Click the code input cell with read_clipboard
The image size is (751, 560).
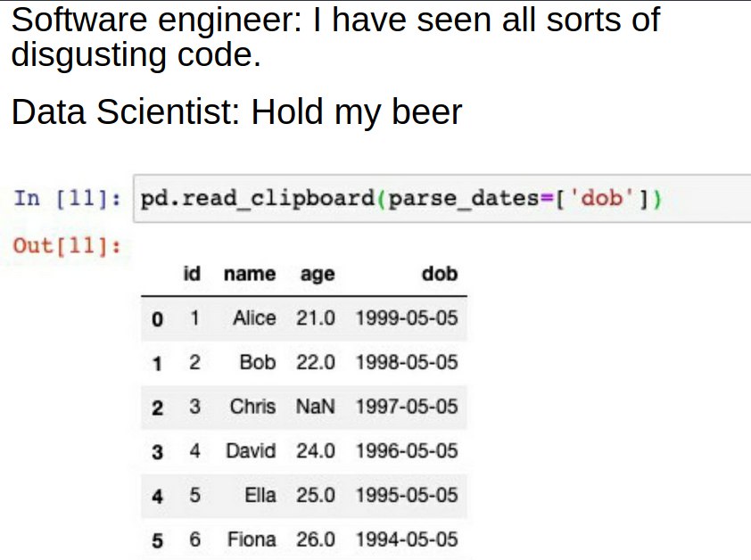click(442, 198)
